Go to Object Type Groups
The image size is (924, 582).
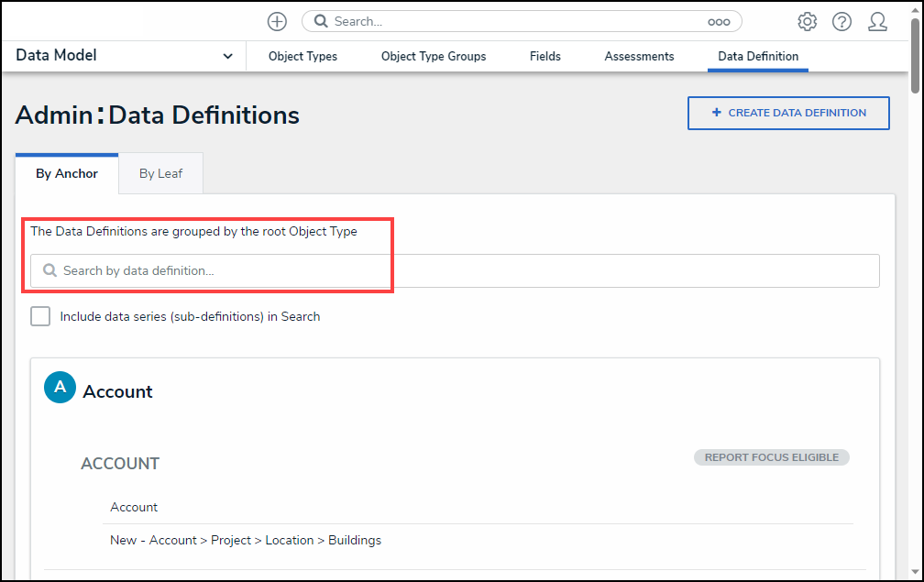click(x=434, y=56)
